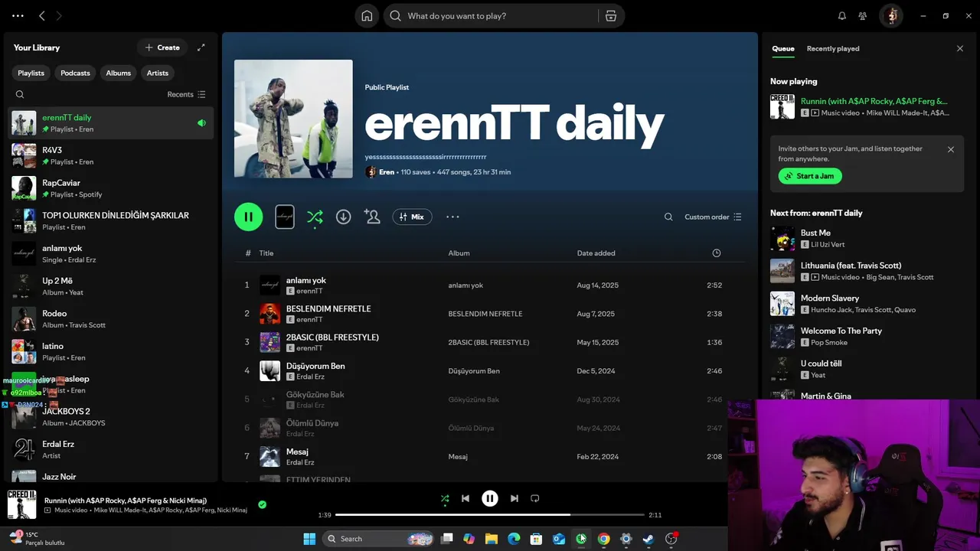Toggle playlist shuffle next to preview cover

coord(315,217)
